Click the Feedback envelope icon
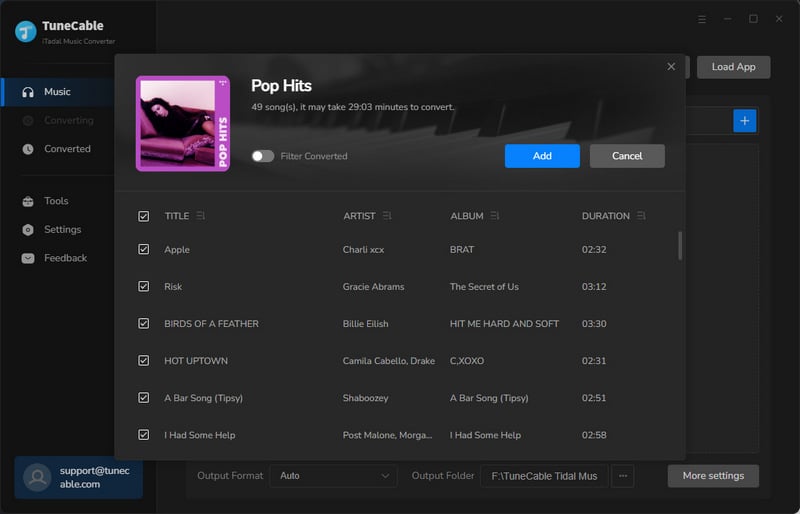Viewport: 800px width, 514px height. (28, 258)
